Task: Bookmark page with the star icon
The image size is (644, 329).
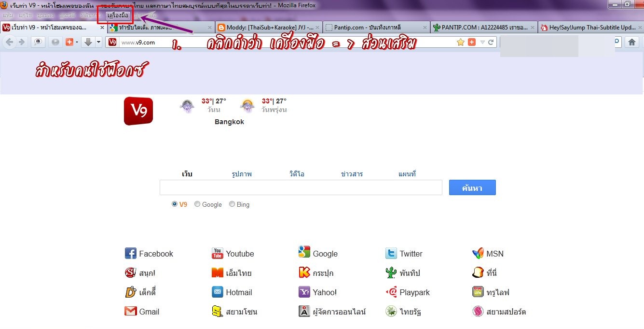Action: [461, 42]
